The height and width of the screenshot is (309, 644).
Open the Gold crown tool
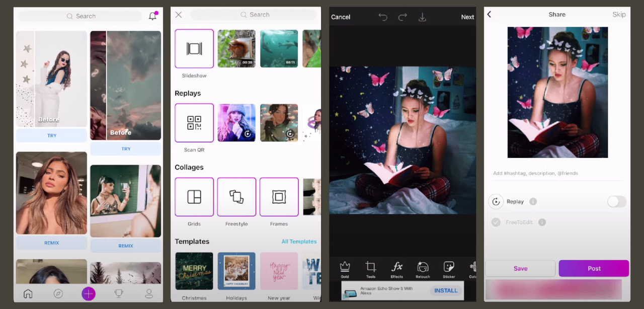345,269
